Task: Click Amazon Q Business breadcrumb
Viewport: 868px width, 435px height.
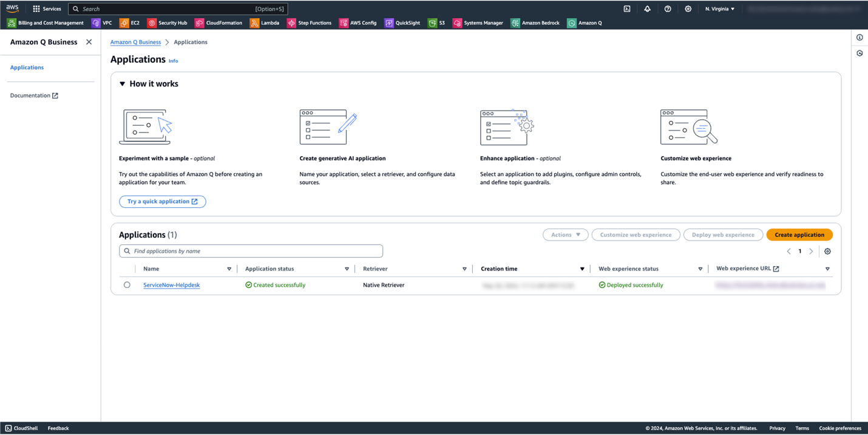Action: click(135, 42)
